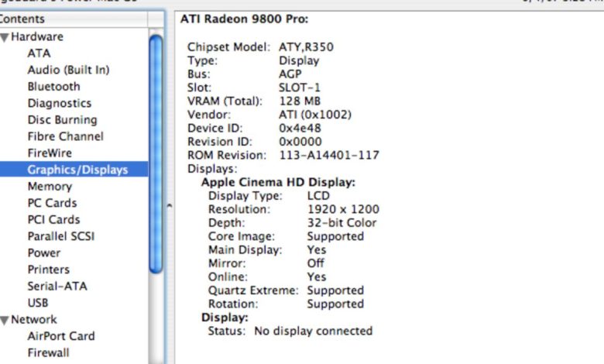
Task: Click the Network category label
Action: [34, 319]
